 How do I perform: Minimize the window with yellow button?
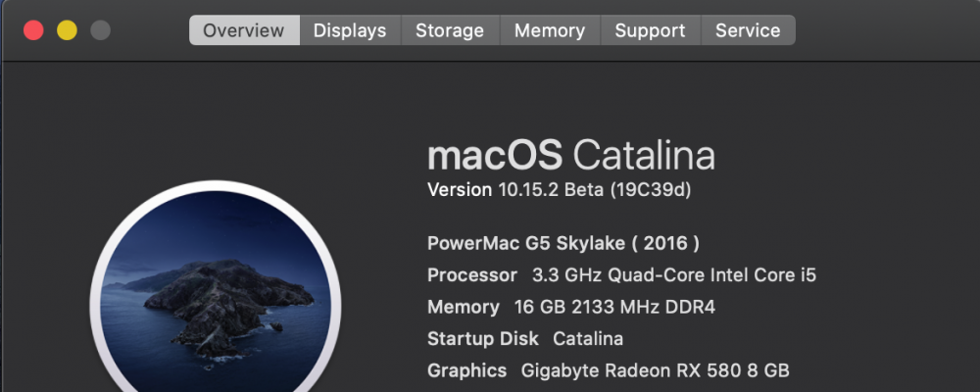pyautogui.click(x=67, y=30)
